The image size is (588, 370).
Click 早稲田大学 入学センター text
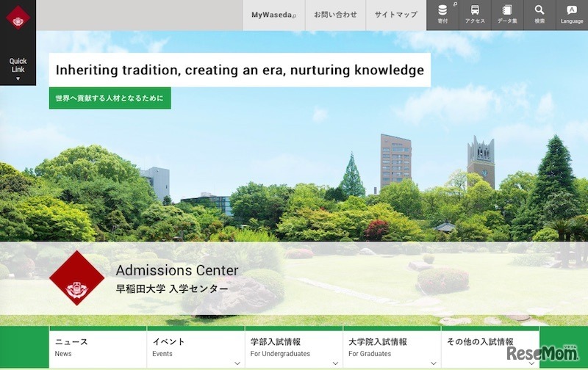click(172, 289)
